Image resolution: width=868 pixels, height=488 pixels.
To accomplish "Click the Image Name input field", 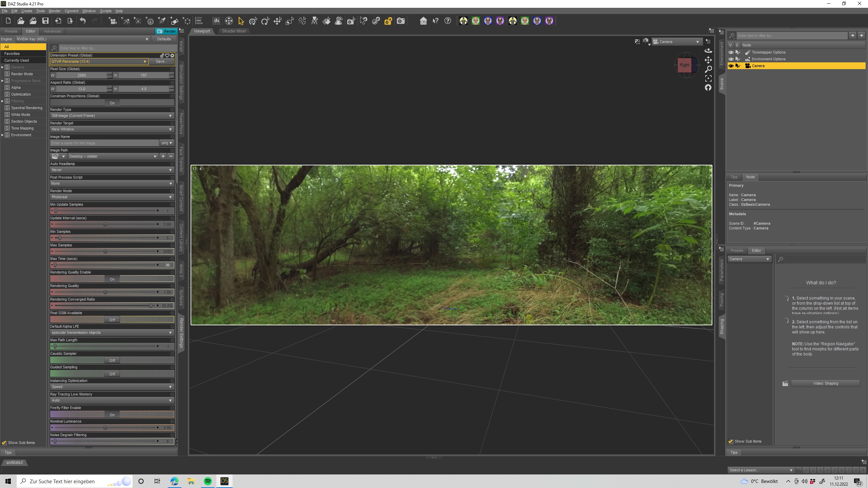I will click(x=104, y=143).
